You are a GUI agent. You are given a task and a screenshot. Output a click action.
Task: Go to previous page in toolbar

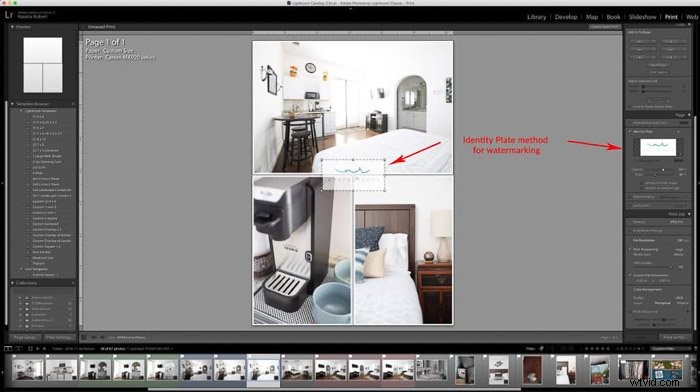tap(94, 338)
